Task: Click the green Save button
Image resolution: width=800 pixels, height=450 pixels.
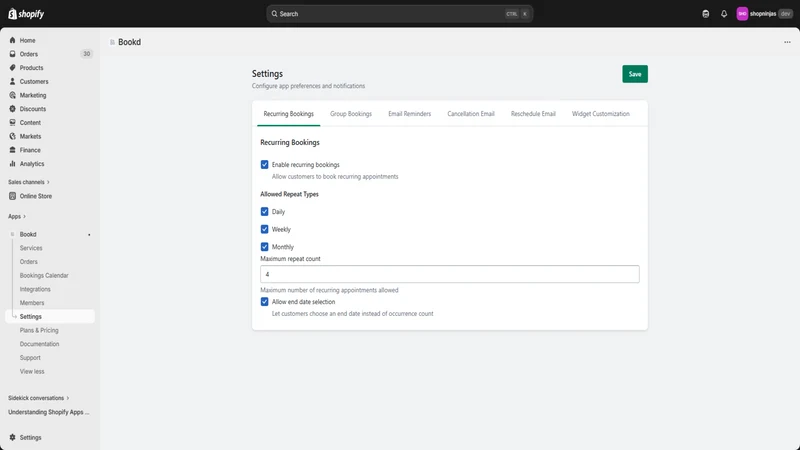Action: (x=635, y=74)
